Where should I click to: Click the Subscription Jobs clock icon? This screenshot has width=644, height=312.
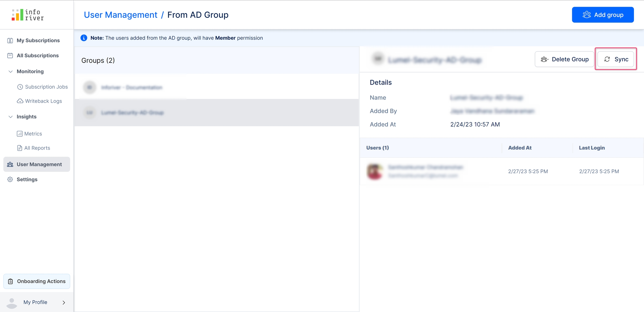tap(20, 87)
